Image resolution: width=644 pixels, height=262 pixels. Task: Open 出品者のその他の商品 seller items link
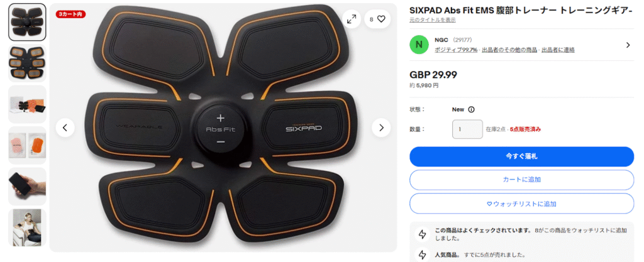(x=509, y=50)
